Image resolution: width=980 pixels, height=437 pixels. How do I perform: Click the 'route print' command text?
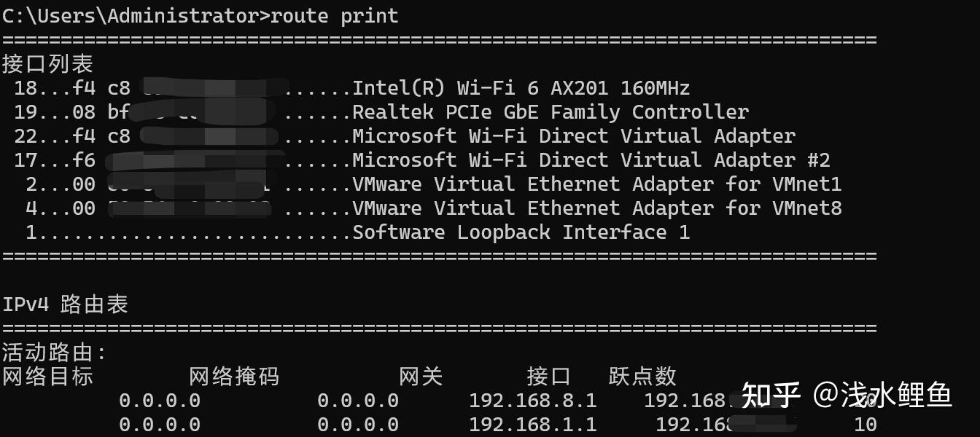coord(335,15)
